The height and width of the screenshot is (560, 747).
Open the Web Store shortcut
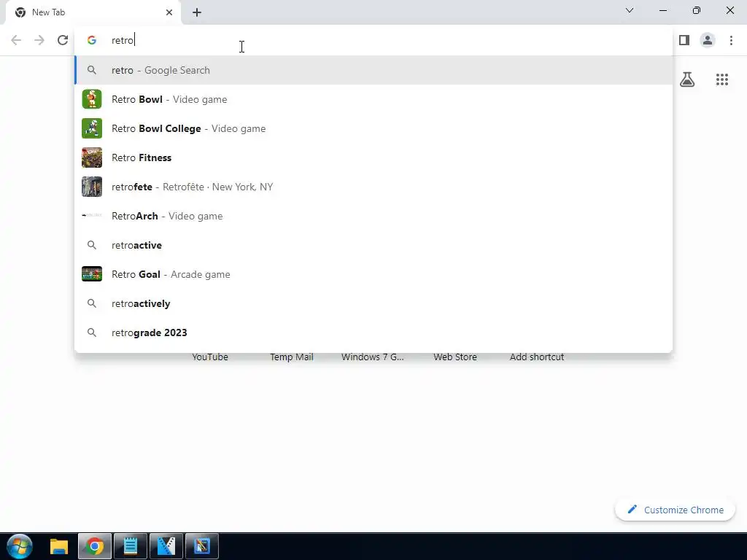pos(455,357)
